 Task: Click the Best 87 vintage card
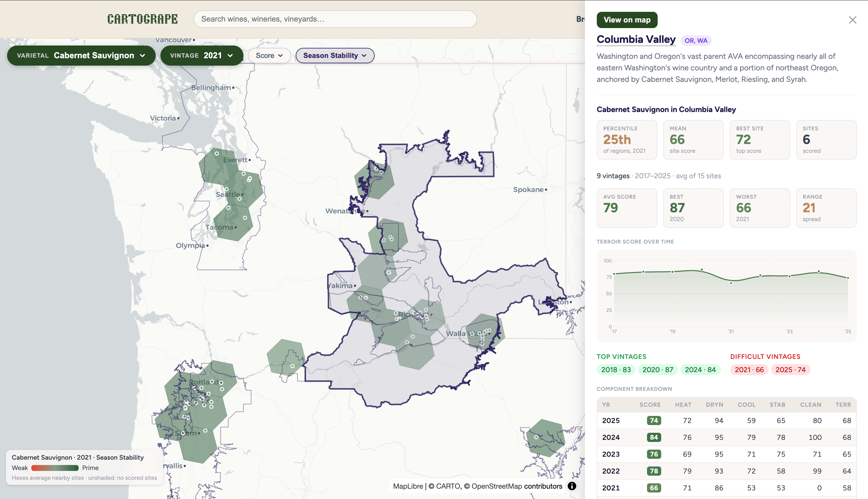pos(693,208)
